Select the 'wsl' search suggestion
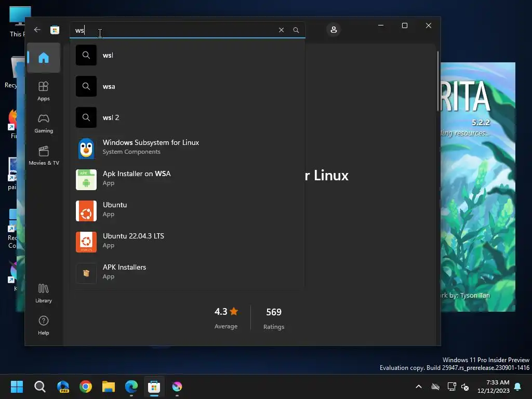The width and height of the screenshot is (532, 399). click(x=187, y=55)
